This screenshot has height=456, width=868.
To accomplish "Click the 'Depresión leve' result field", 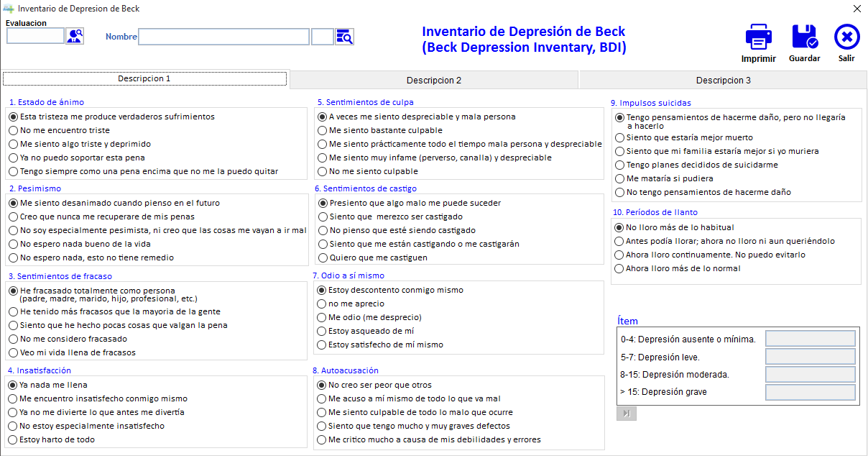I will point(811,357).
